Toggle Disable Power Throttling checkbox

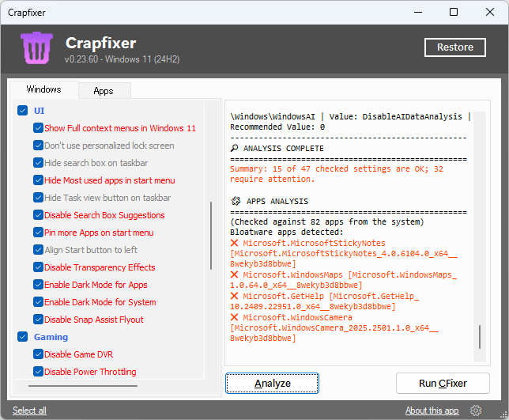point(38,372)
